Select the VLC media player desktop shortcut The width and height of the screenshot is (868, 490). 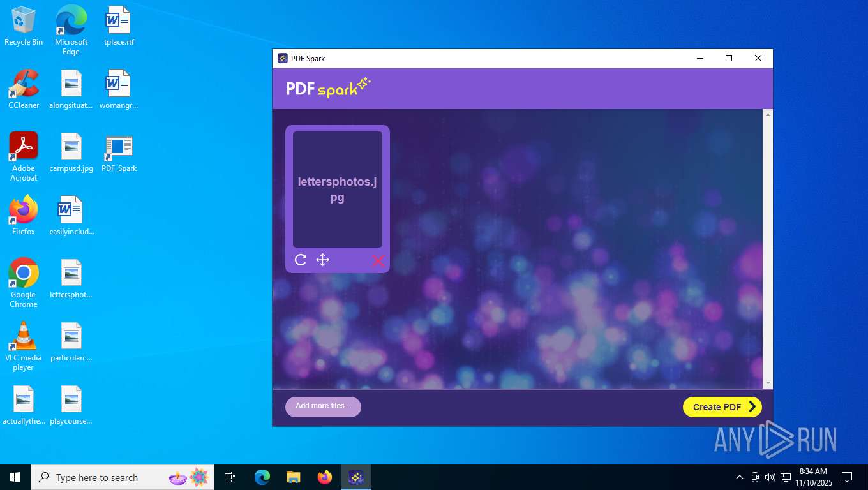(24, 346)
